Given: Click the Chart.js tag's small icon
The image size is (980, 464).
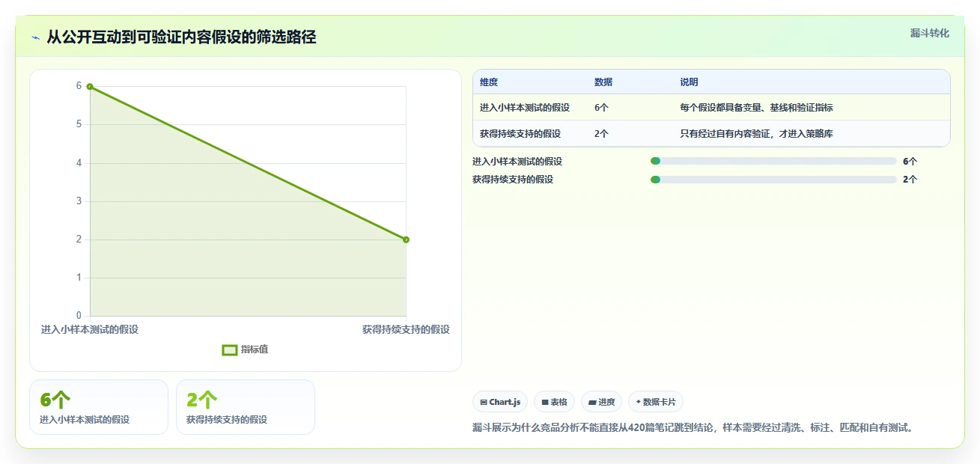Looking at the screenshot, I should [484, 403].
